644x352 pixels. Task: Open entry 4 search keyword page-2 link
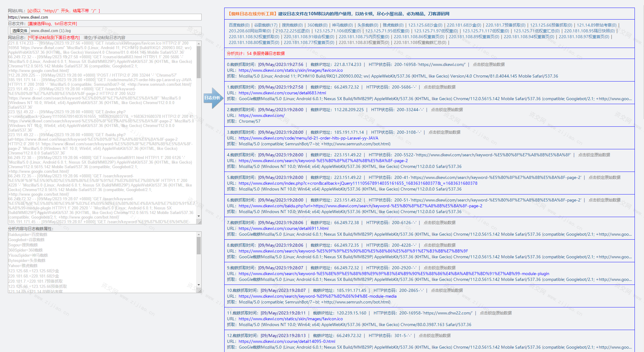click(x=323, y=161)
